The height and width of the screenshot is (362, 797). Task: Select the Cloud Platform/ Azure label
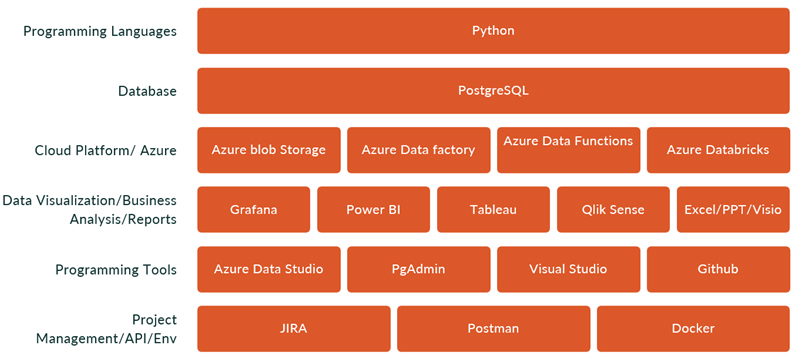coord(106,151)
